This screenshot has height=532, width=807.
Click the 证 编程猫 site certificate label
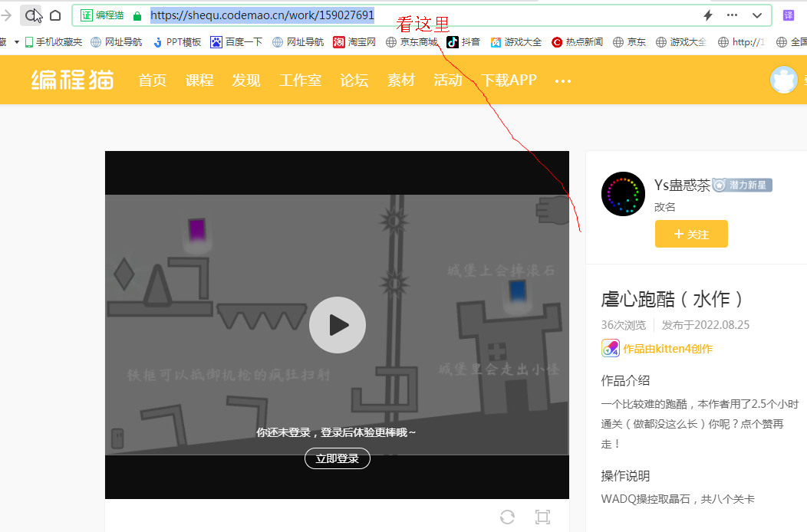(103, 15)
